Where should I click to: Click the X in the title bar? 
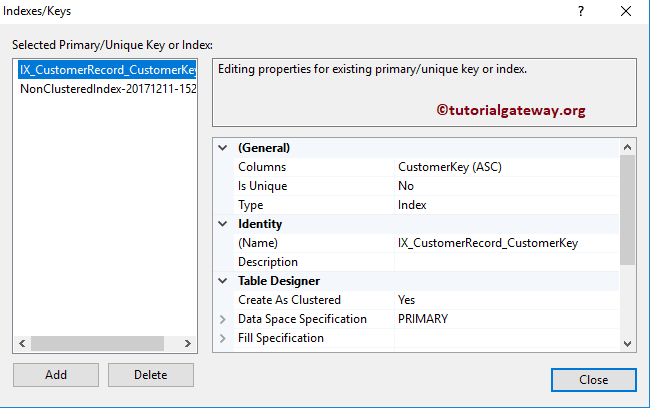[626, 11]
